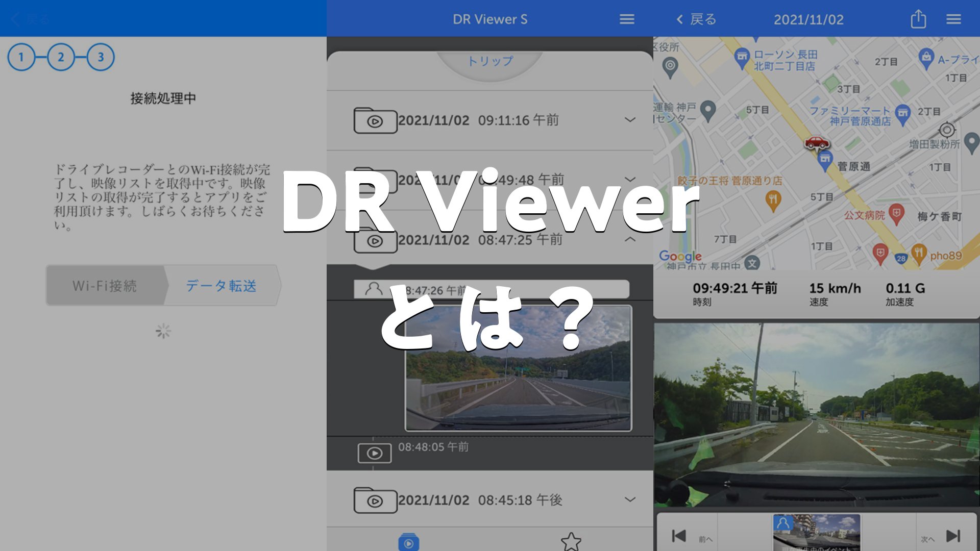Click the Wi-Fi接続 step button

[105, 286]
